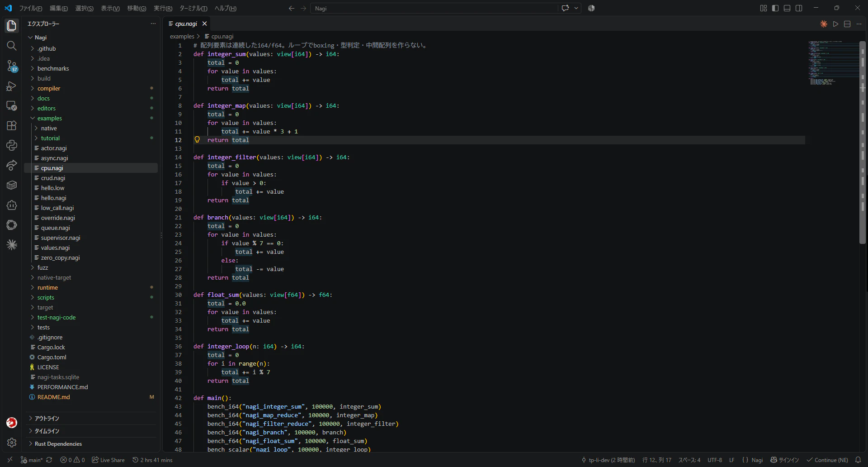Open the Copilot icon beside the command center

click(x=591, y=8)
